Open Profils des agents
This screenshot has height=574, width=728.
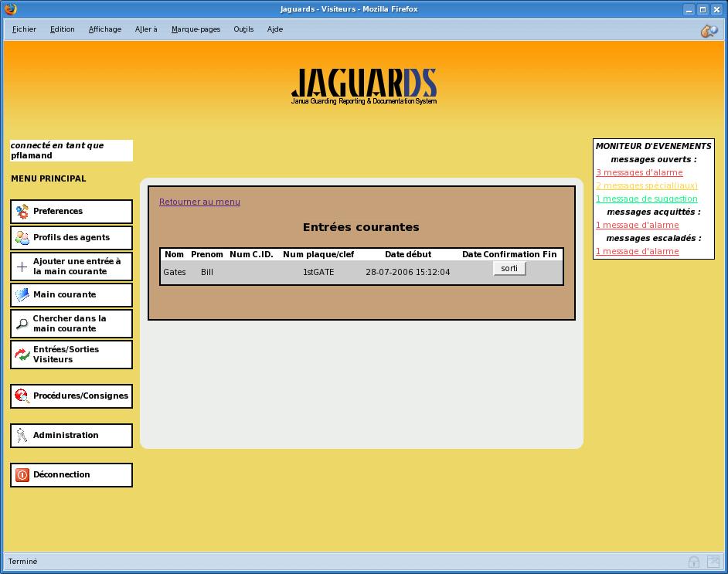[x=72, y=238]
